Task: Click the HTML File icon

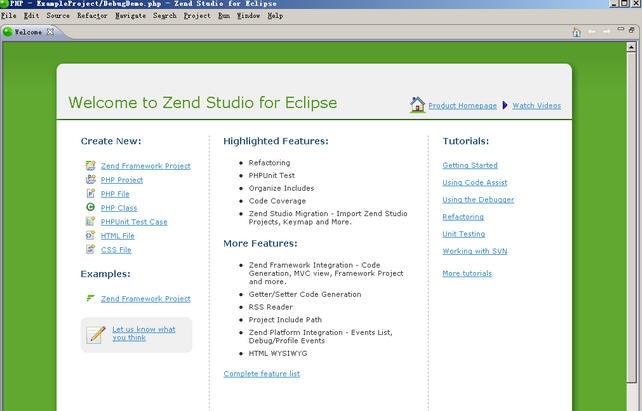Action: 90,235
